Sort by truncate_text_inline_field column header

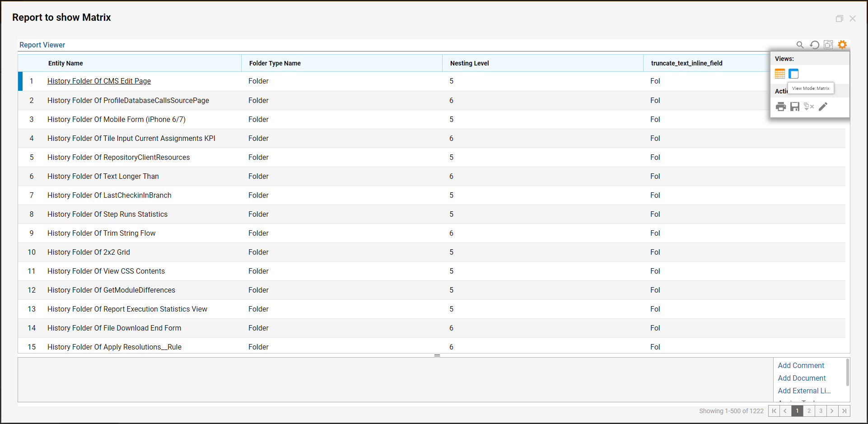686,63
